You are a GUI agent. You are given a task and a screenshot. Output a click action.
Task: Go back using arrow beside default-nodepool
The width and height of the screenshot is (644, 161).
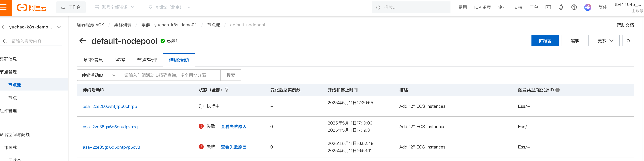83,41
